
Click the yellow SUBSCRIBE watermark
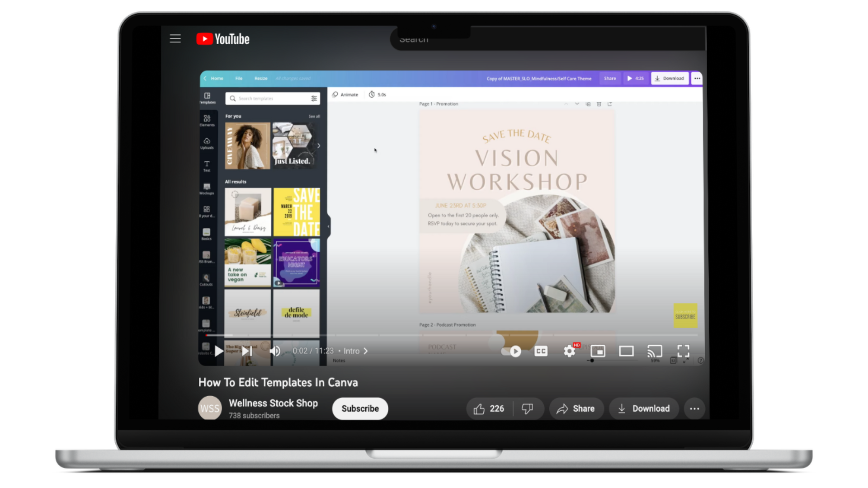685,315
